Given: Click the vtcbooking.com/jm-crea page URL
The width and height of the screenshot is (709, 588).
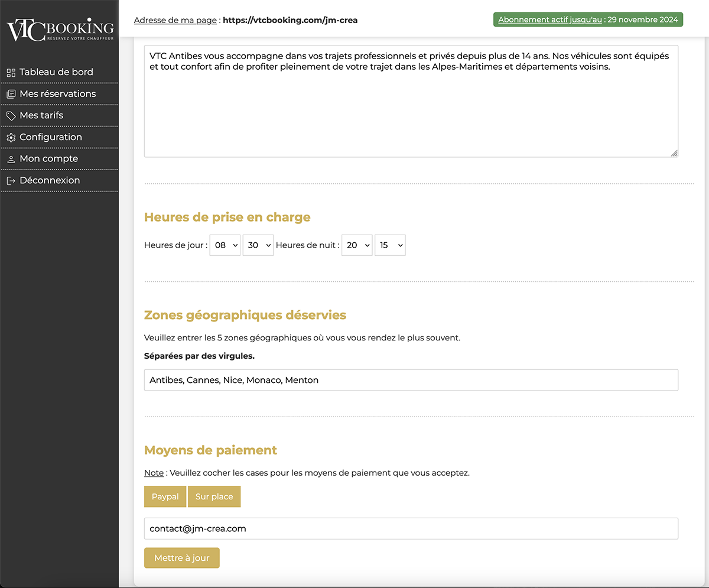Looking at the screenshot, I should (290, 20).
